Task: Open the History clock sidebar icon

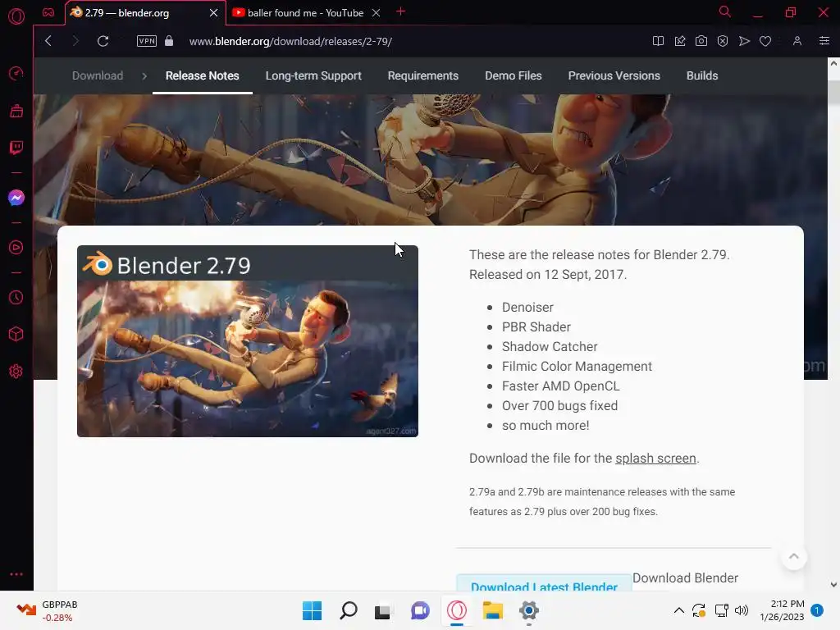Action: [16, 297]
